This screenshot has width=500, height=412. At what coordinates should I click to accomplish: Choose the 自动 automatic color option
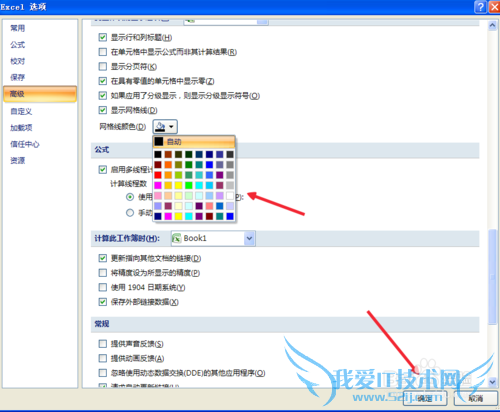coord(194,142)
